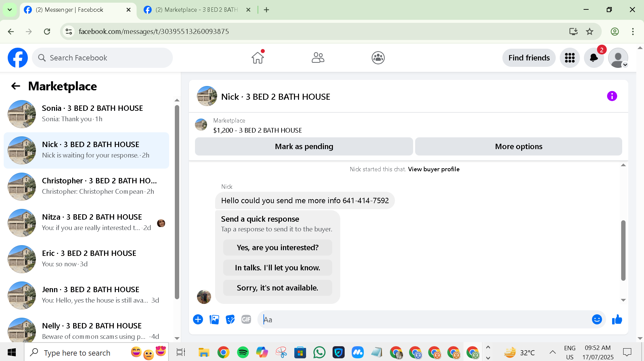Mark the listing as pending

coord(304,146)
